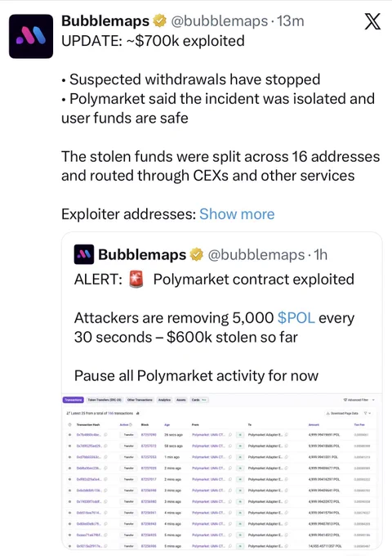
Task: Expand the post with Show more
Action: [x=237, y=214]
